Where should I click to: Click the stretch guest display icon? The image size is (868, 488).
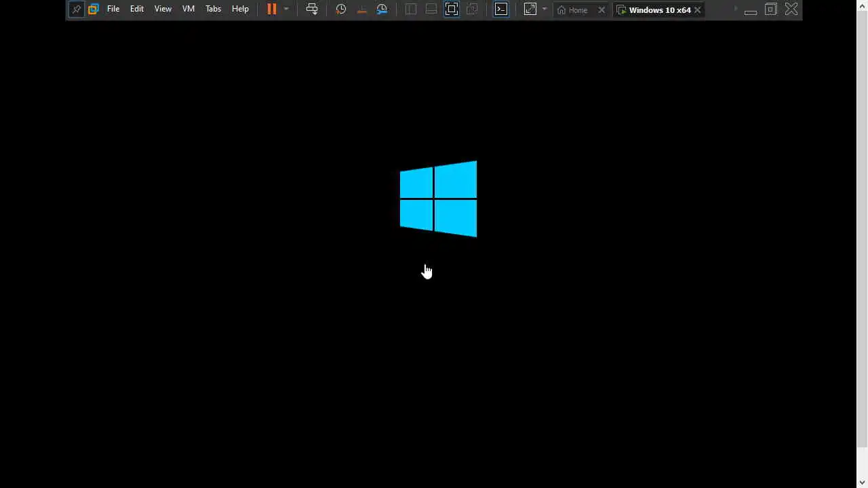tap(530, 9)
